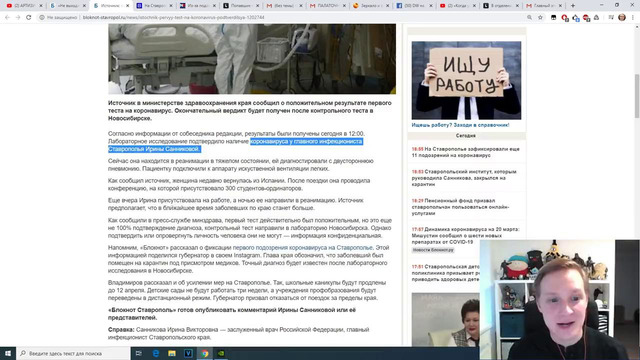640x360 pixels.
Task: Close the first YouTube 'АРТИЗ' tab
Action: pyautogui.click(x=41, y=6)
